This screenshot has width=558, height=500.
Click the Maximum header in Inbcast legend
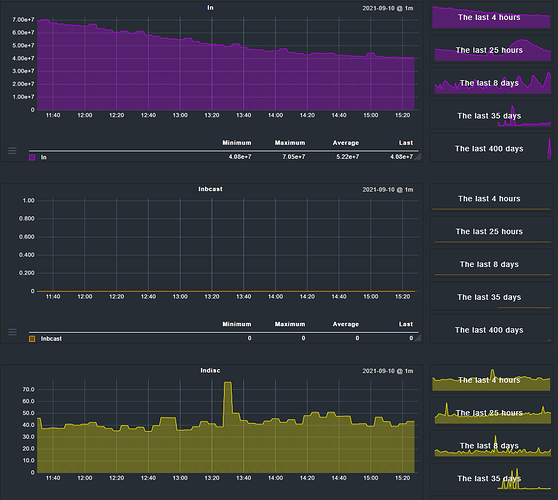(x=290, y=324)
